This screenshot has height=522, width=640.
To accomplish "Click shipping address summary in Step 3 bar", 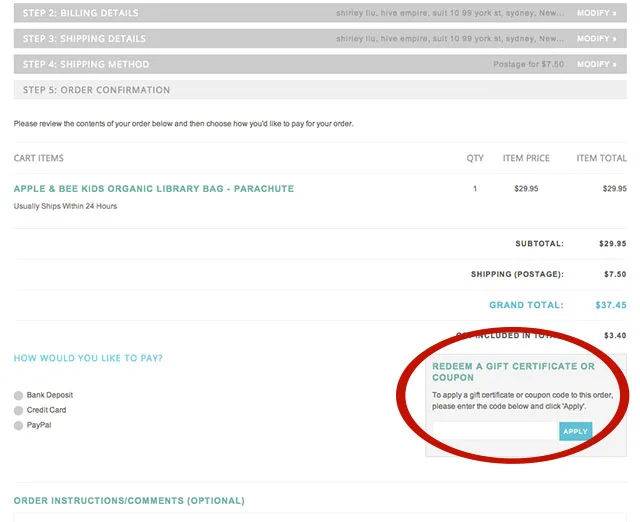I will coord(450,39).
